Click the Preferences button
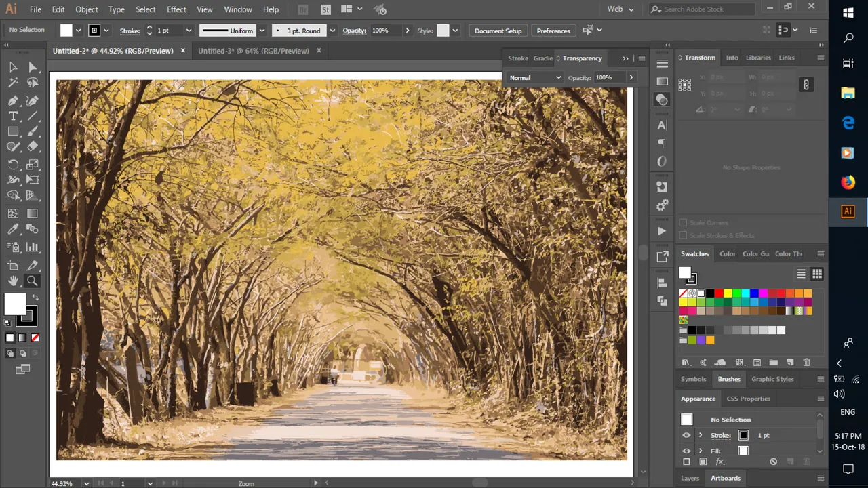 point(553,30)
